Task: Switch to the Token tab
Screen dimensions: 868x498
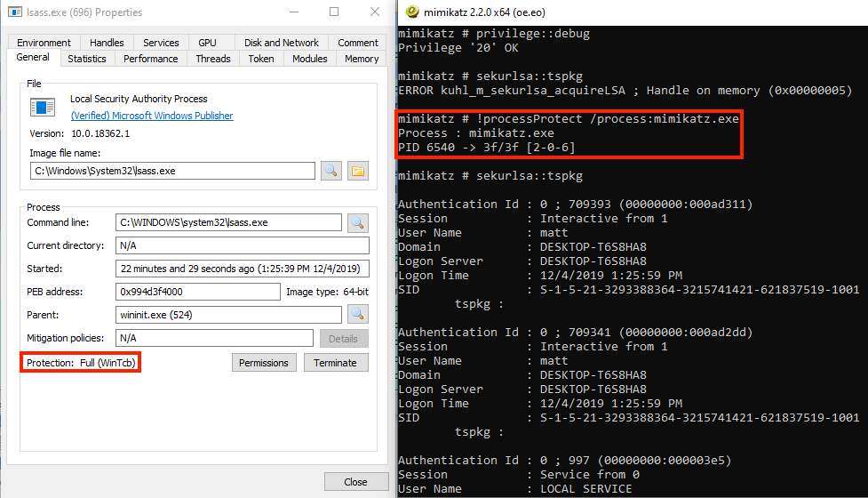Action: tap(260, 59)
